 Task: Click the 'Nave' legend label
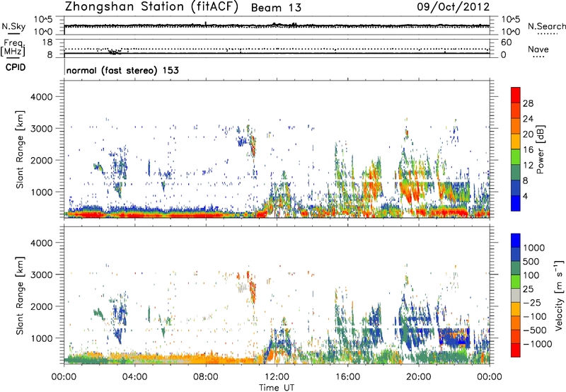click(538, 49)
